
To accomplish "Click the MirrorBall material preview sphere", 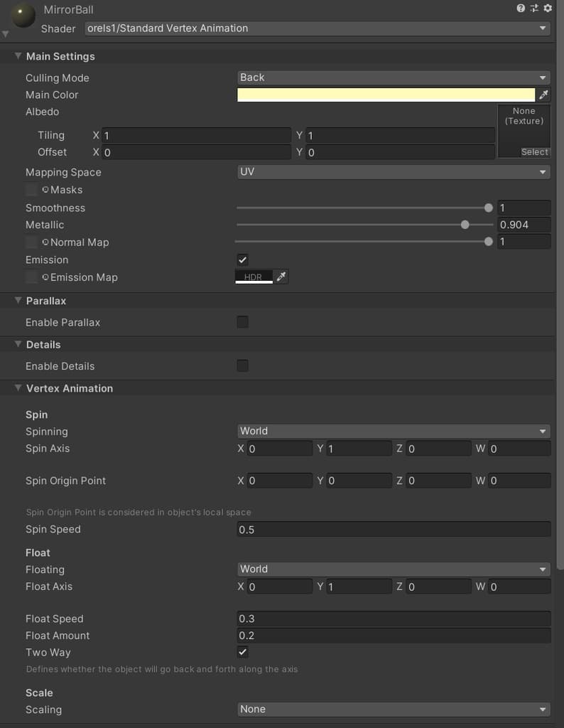I will pyautogui.click(x=23, y=14).
